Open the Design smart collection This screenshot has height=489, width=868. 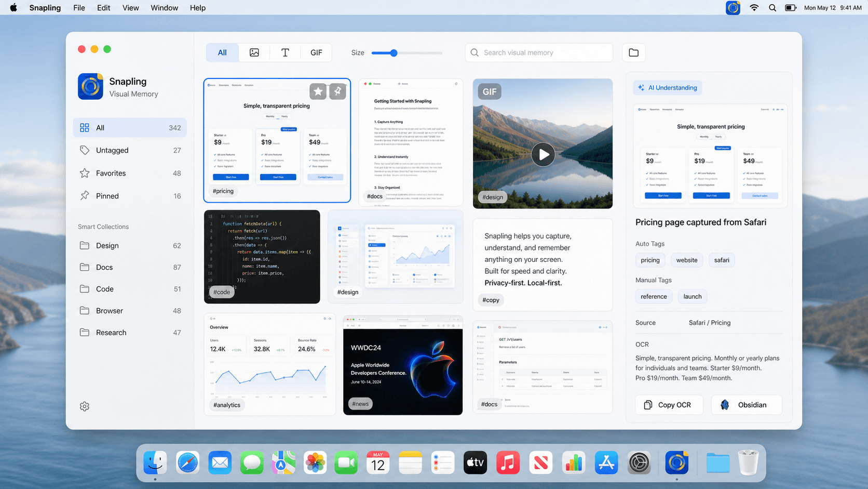pos(130,245)
